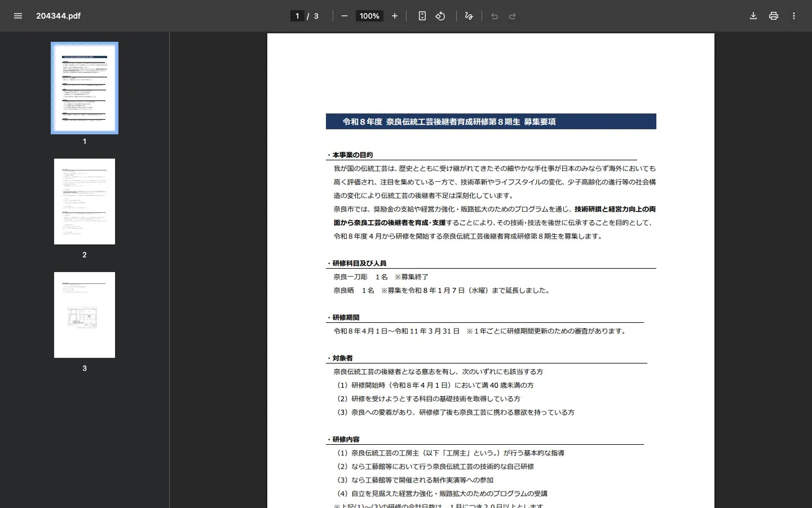Click the line starting 奈良晒 １名

coord(443,290)
